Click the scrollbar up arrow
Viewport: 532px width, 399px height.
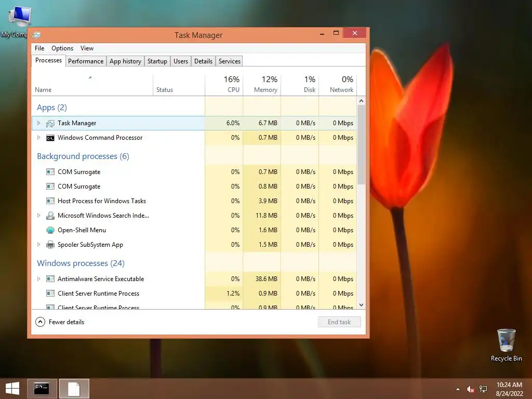tap(362, 101)
